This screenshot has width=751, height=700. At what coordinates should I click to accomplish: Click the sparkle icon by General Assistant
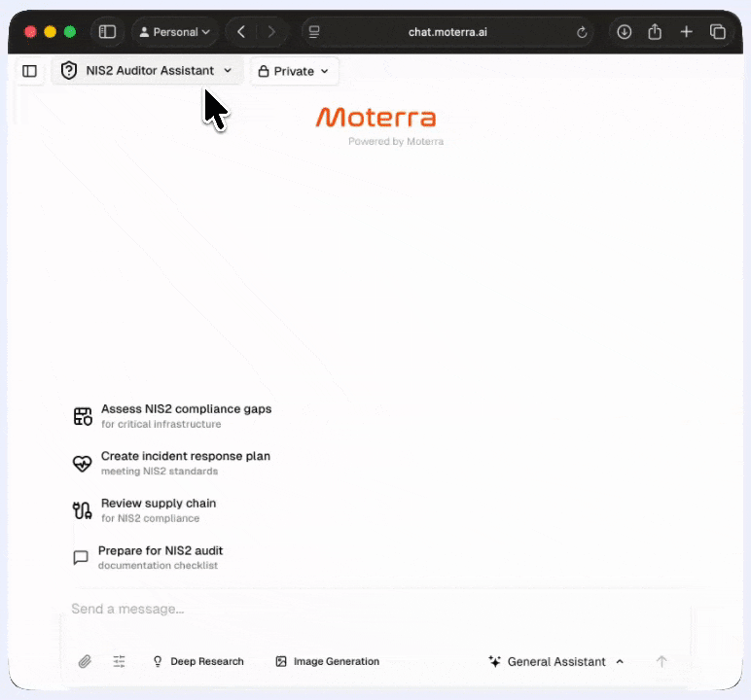pyautogui.click(x=495, y=662)
